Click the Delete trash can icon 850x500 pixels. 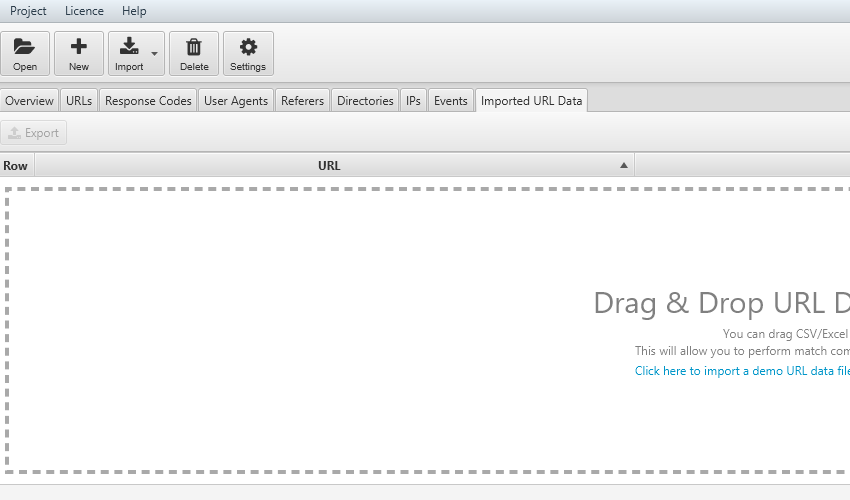coord(194,47)
